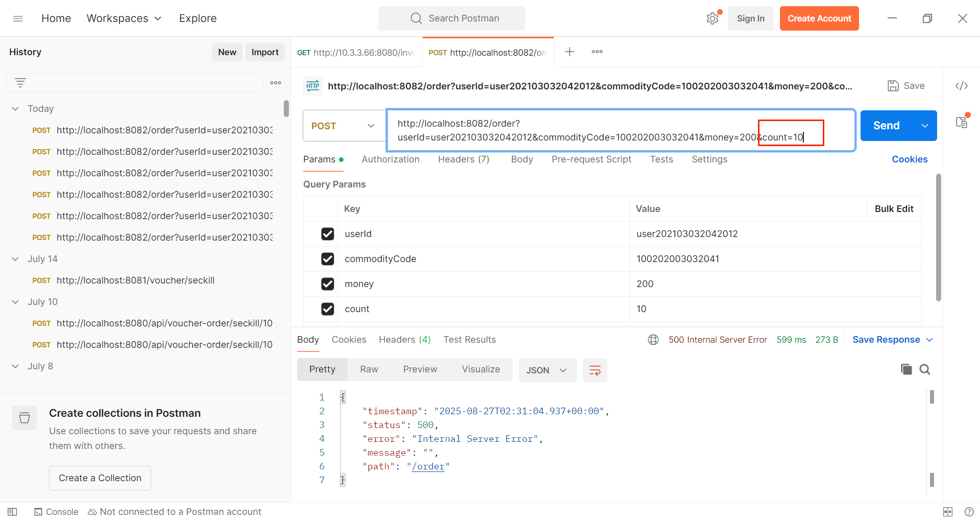
Task: Click the magnifier in Search Postman
Action: (416, 18)
